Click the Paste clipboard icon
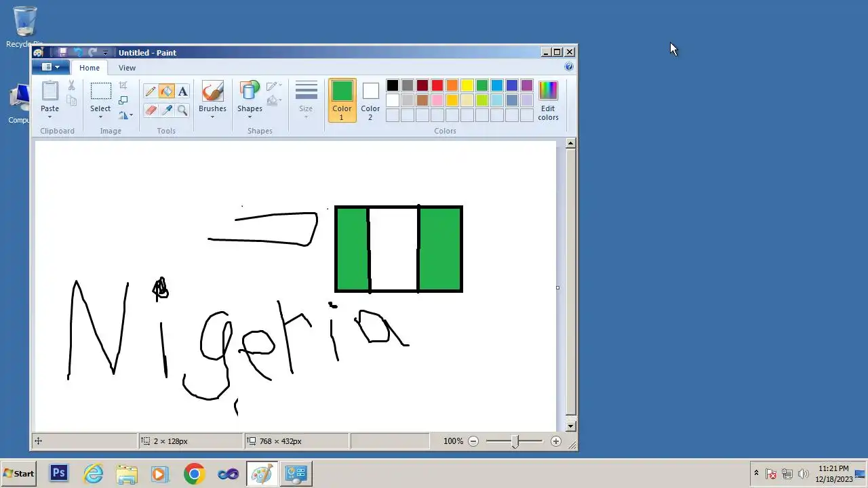This screenshot has height=488, width=868. [50, 91]
